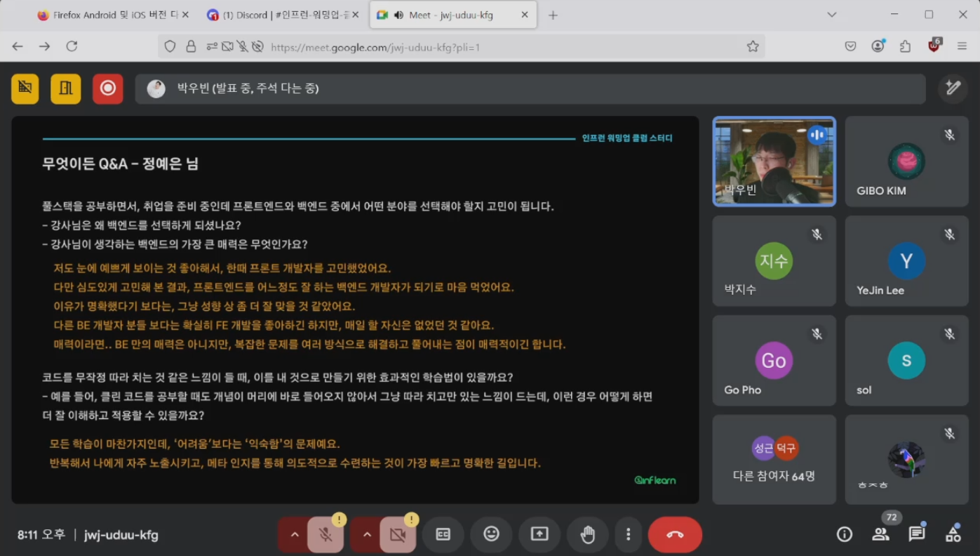The image size is (980, 556).
Task: Open the Firefox account icon
Action: point(878,46)
